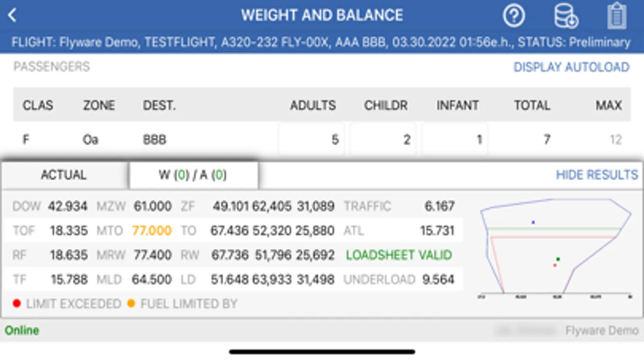The width and height of the screenshot is (644, 362).
Task: Click total passengers value 7
Action: [x=547, y=140]
